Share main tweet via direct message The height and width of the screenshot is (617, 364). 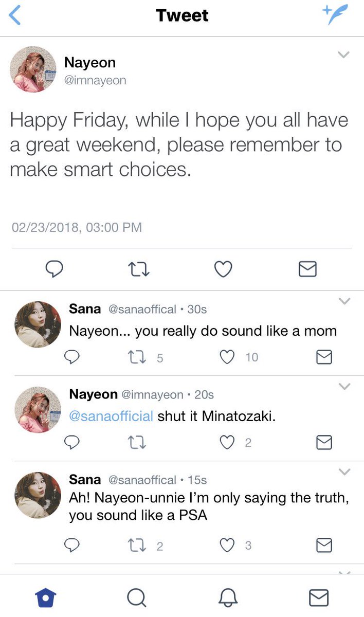(307, 269)
